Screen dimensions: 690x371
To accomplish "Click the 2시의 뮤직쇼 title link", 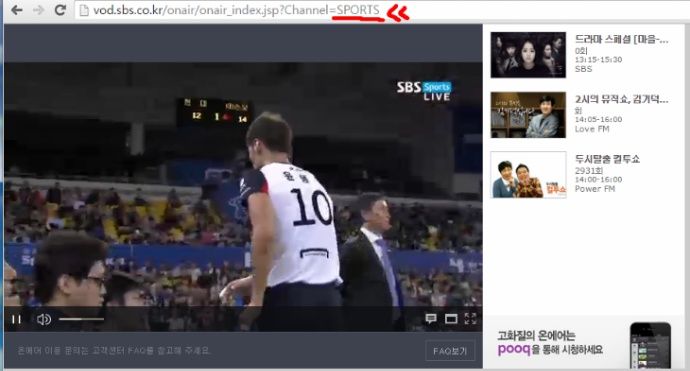I will (x=621, y=99).
